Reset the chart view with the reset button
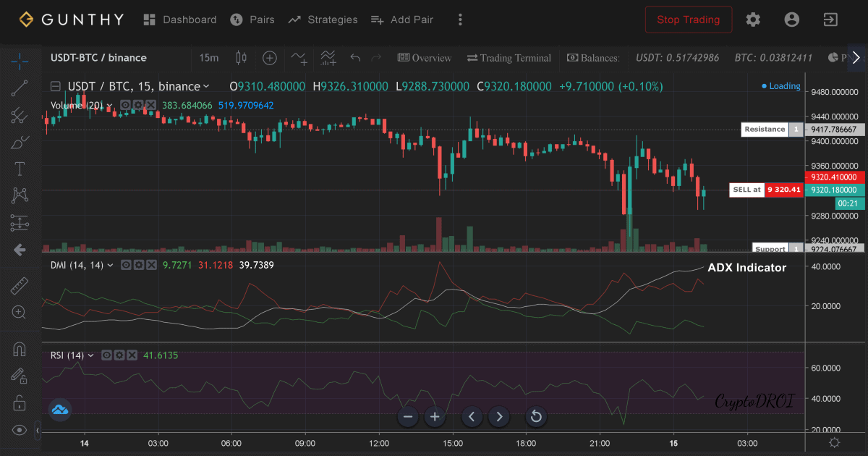The width and height of the screenshot is (868, 456). (536, 416)
